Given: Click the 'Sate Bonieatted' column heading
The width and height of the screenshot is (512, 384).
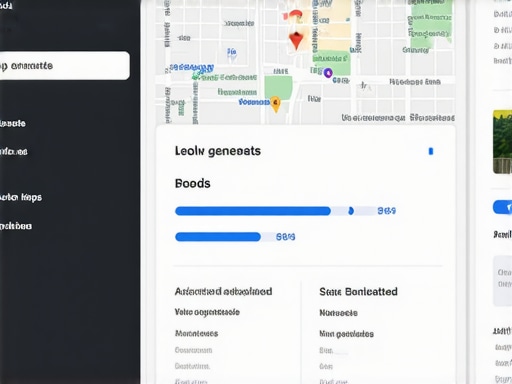Looking at the screenshot, I should 358,292.
